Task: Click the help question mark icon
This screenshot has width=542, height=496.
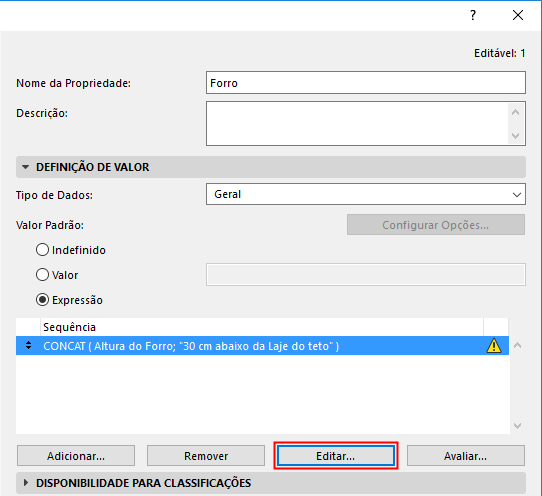Action: coord(473,15)
